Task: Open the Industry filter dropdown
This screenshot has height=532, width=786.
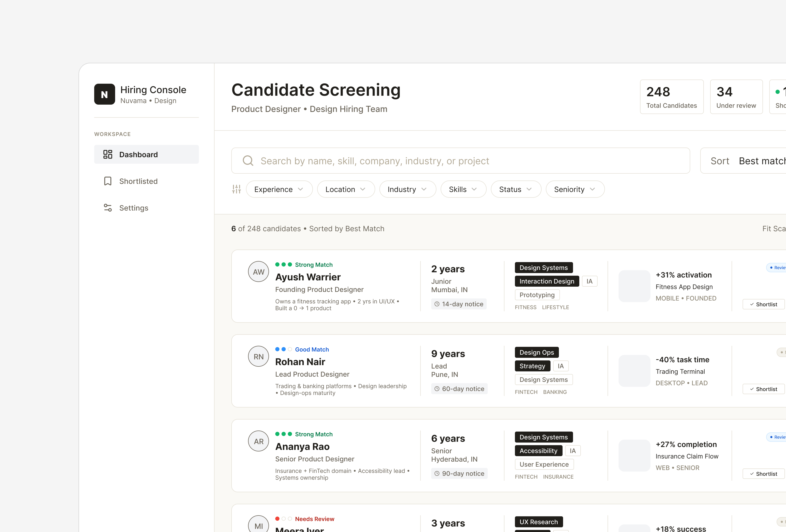Action: coord(408,189)
